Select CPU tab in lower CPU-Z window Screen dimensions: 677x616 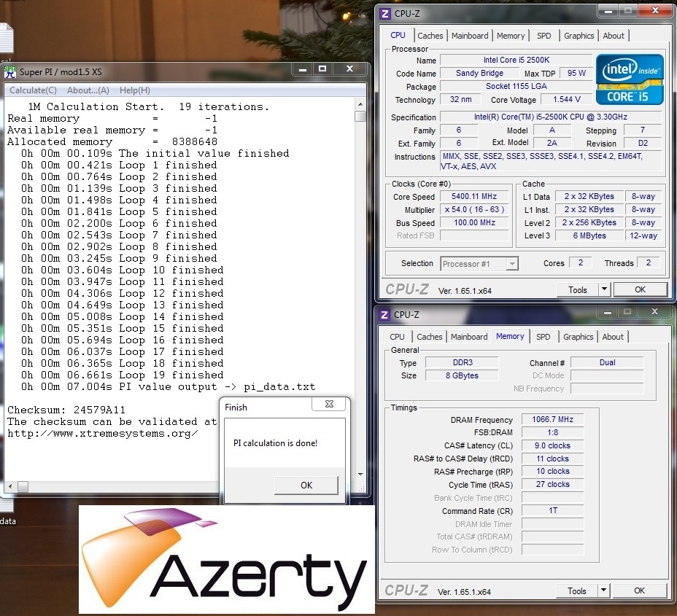coord(397,337)
